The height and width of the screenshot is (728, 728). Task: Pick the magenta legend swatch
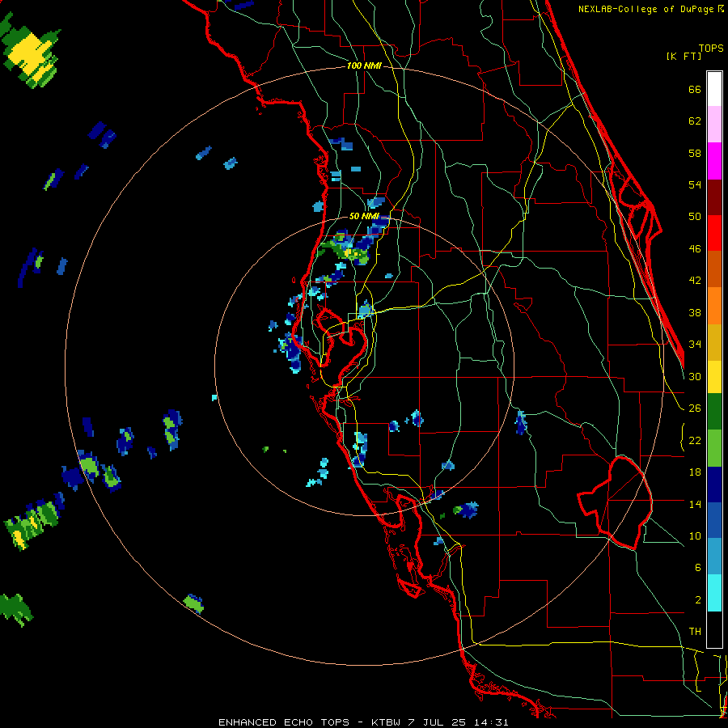pyautogui.click(x=714, y=161)
